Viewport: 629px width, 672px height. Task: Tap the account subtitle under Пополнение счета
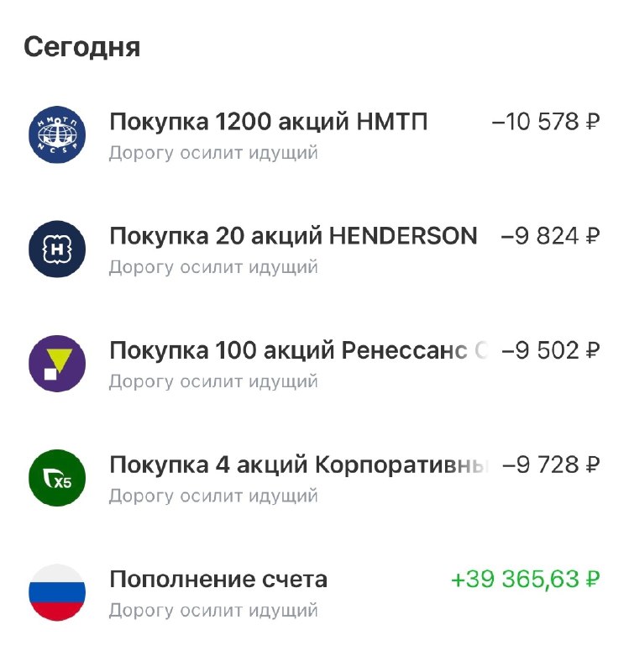(213, 611)
